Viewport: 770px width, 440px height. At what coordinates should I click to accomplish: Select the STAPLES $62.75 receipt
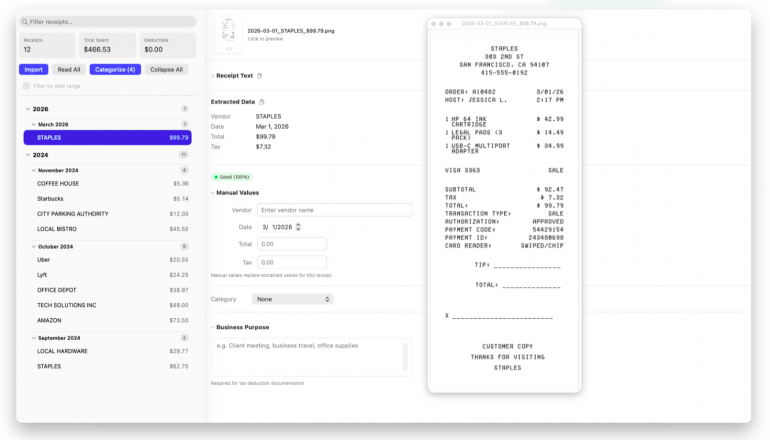[x=108, y=366]
